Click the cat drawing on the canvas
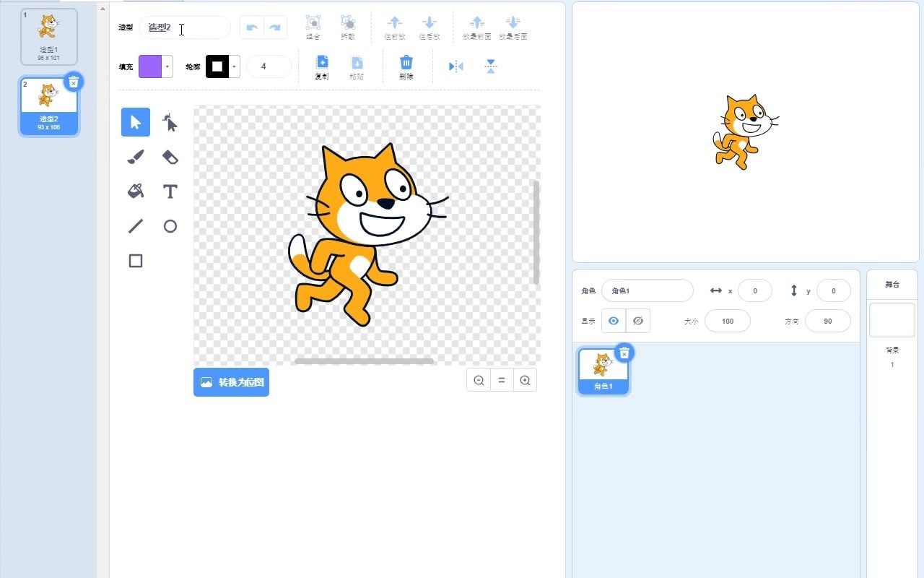924x578 pixels. pyautogui.click(x=368, y=235)
